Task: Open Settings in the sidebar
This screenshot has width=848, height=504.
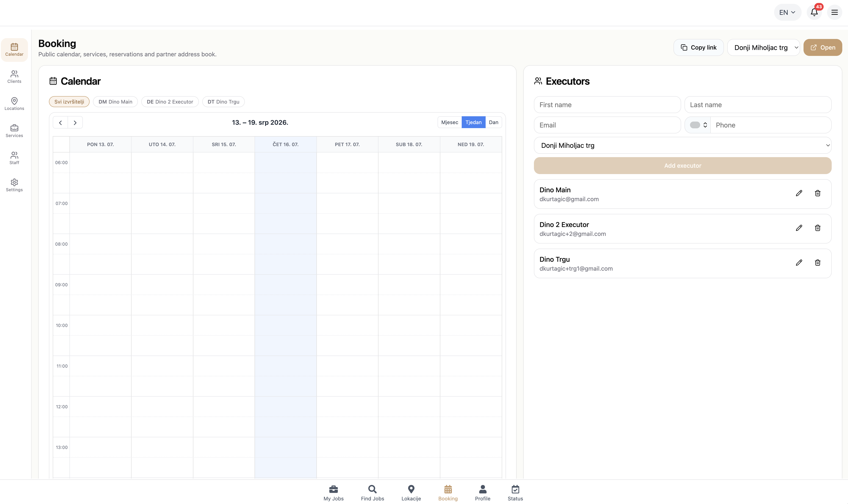Action: (x=14, y=186)
